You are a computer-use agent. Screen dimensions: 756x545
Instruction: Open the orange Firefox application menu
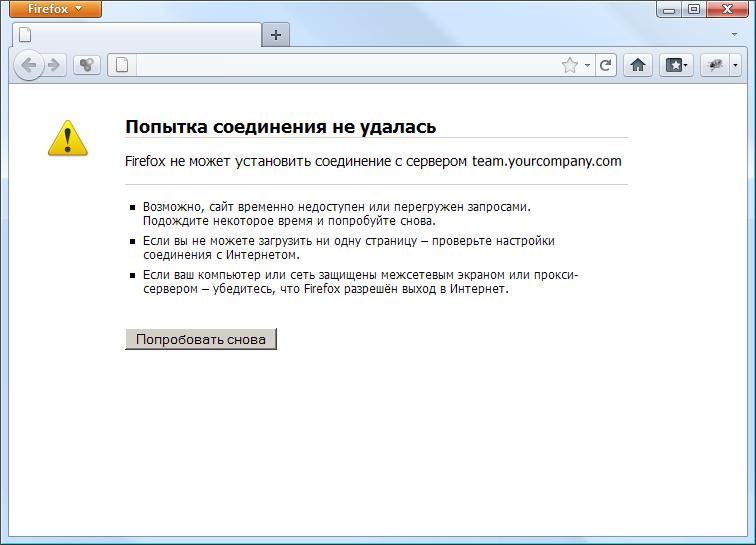coord(55,9)
